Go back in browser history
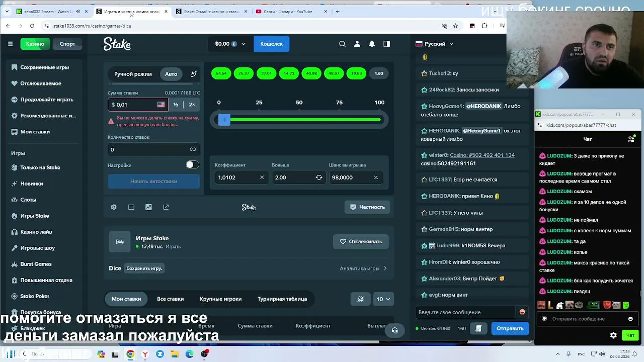This screenshot has width=644, height=362. pyautogui.click(x=8, y=26)
